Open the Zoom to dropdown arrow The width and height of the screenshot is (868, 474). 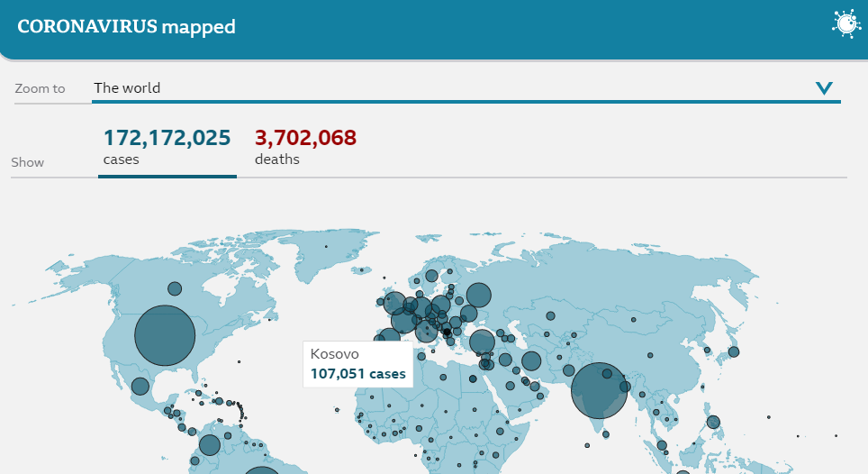pyautogui.click(x=824, y=88)
